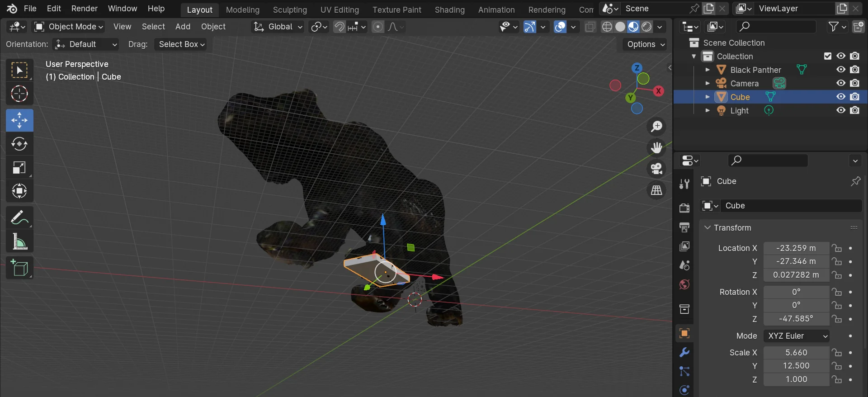Screen dimensions: 868x397
Task: Open the Modifiers wrench properties tab
Action: 684,352
